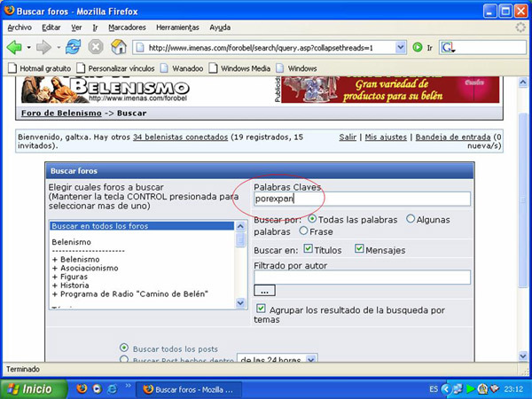532x399 pixels.
Task: Click the green Back arrow button
Action: click(14, 47)
